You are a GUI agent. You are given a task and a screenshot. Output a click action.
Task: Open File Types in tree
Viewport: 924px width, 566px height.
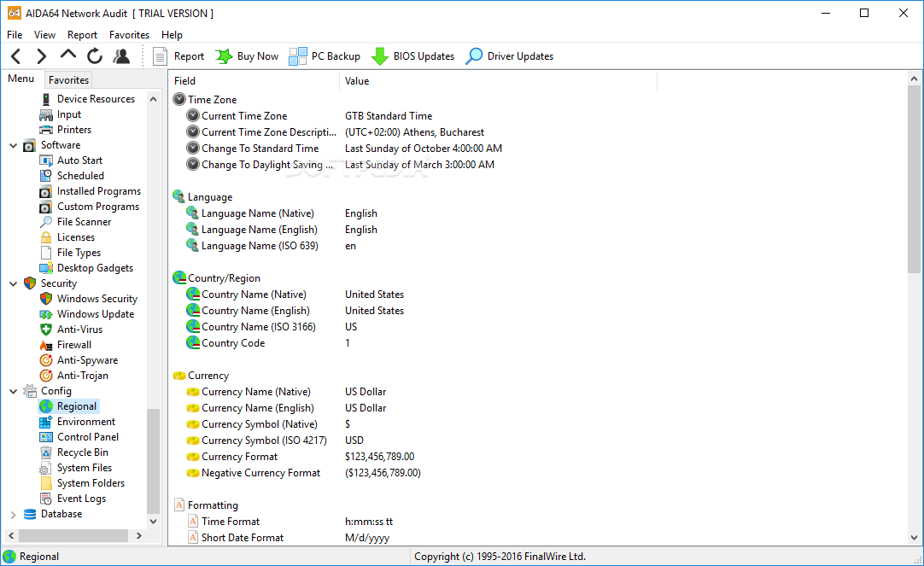70,252
